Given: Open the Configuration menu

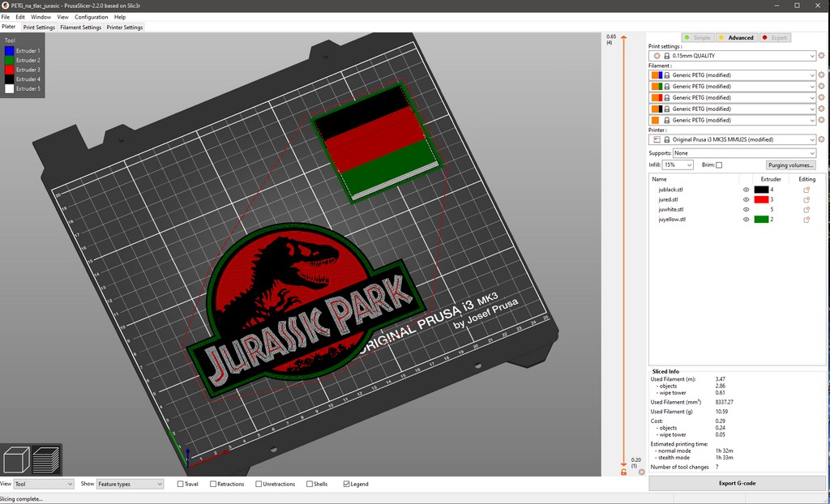Looking at the screenshot, I should tap(91, 17).
